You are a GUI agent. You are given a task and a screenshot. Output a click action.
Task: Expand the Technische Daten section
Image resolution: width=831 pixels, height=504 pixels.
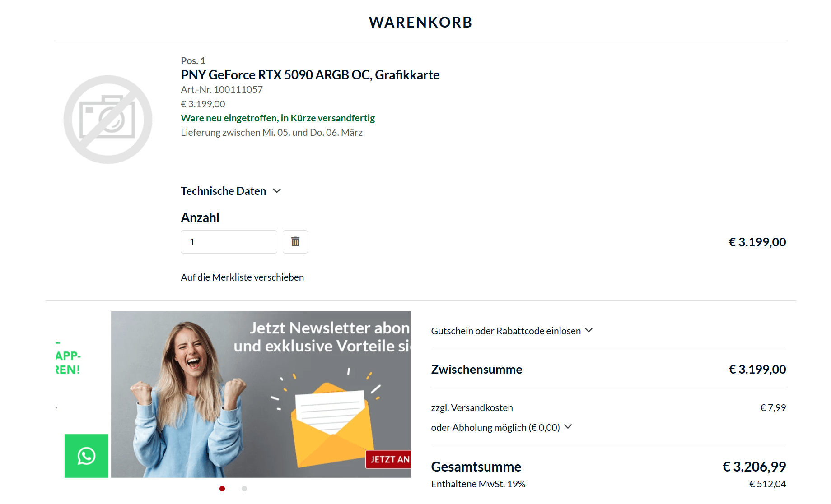(231, 191)
